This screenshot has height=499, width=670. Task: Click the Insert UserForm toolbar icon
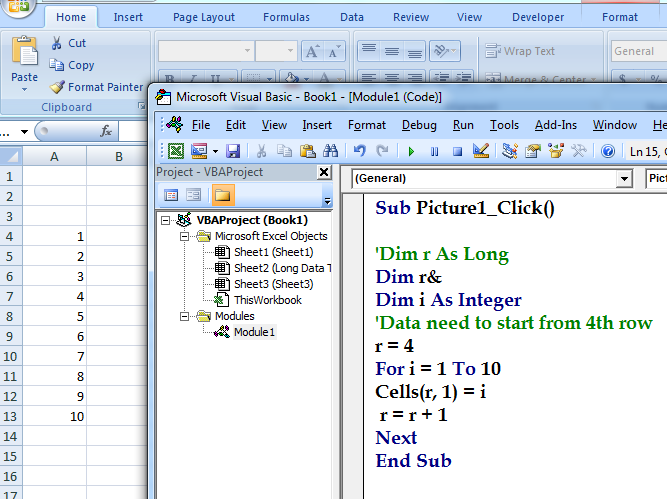tap(199, 151)
